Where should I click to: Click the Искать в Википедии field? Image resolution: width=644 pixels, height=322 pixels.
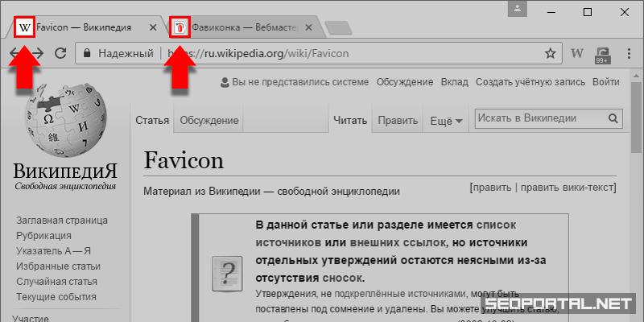coord(539,118)
